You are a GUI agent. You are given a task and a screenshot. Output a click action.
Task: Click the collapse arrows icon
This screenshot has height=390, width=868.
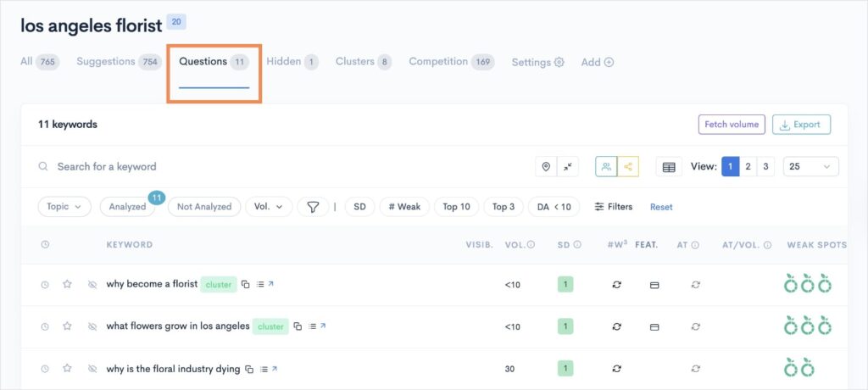tap(567, 167)
